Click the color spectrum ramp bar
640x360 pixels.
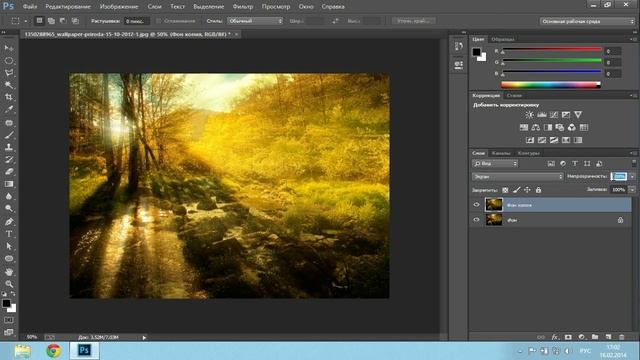(x=551, y=85)
